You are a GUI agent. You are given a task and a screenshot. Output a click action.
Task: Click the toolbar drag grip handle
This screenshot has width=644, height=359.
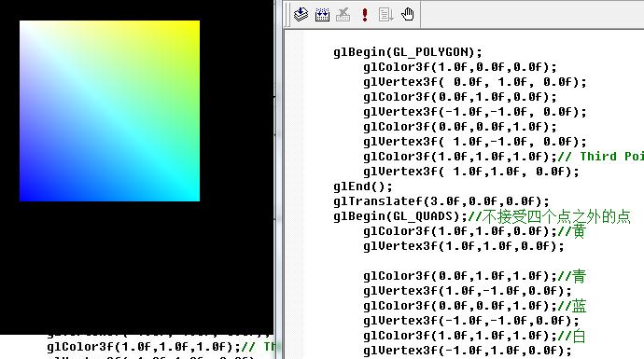click(287, 15)
